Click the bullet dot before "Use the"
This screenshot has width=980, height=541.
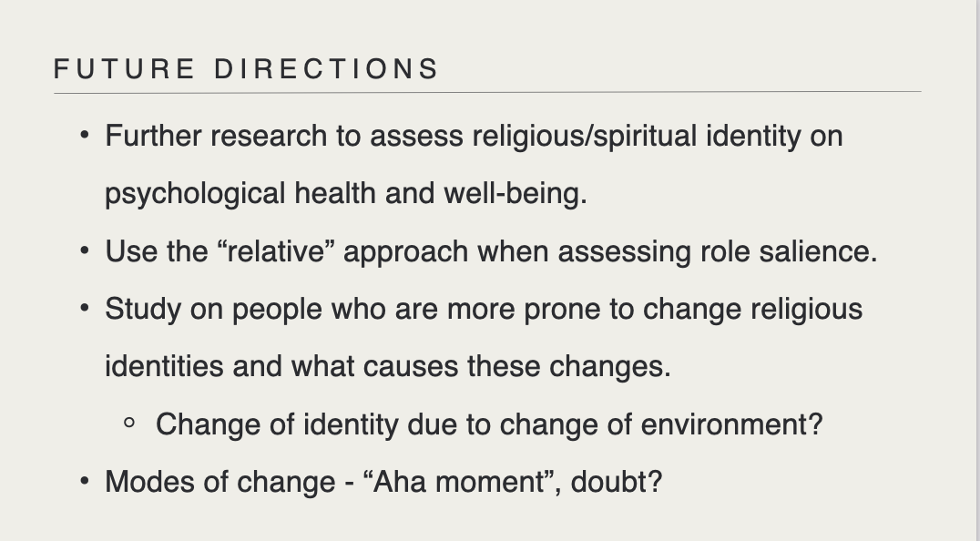pyautogui.click(x=85, y=251)
